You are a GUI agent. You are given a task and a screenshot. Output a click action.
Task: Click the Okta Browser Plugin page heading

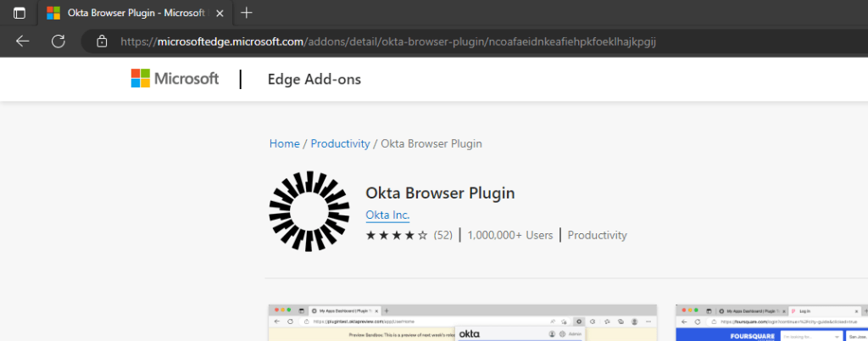(x=440, y=193)
